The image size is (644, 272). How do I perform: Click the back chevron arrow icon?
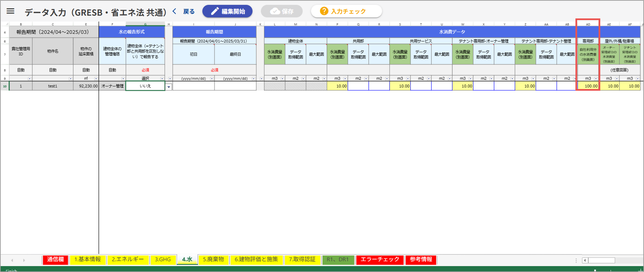pos(174,11)
